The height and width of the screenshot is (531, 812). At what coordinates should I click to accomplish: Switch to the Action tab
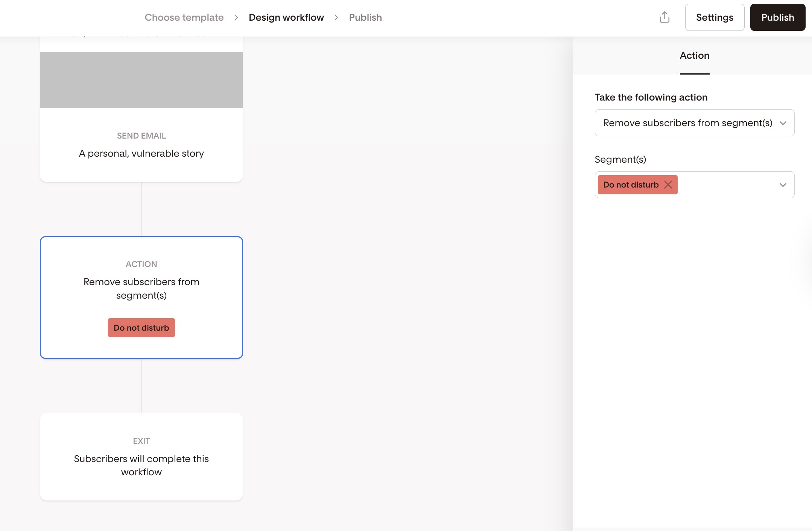point(694,56)
